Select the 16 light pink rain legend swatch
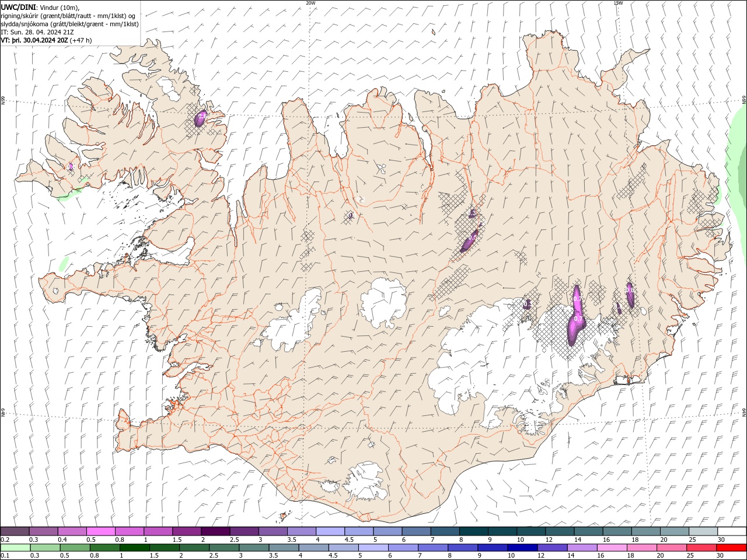This screenshot has height=560, width=747. [x=612, y=548]
